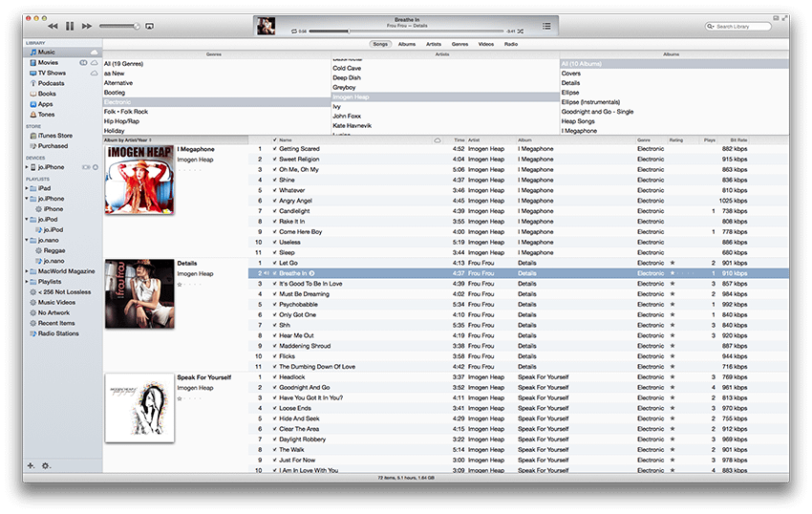The image size is (812, 514).
Task: Open the sidebar gear actions menu
Action: 46,465
